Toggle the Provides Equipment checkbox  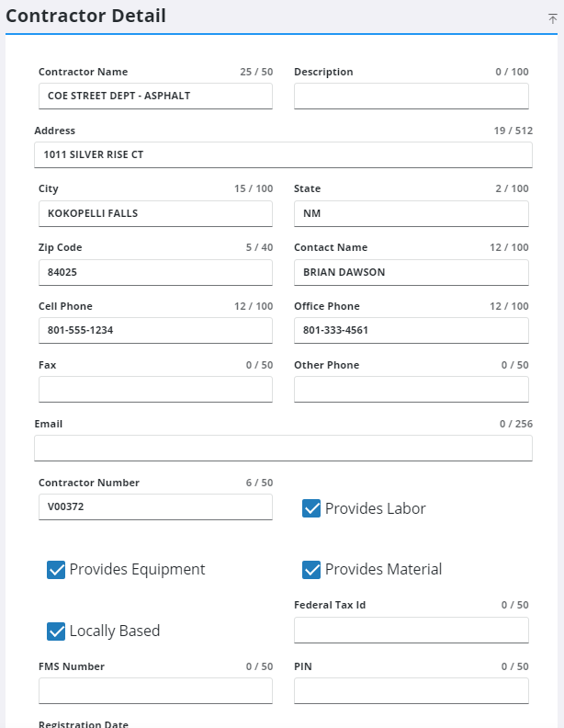pyautogui.click(x=56, y=570)
